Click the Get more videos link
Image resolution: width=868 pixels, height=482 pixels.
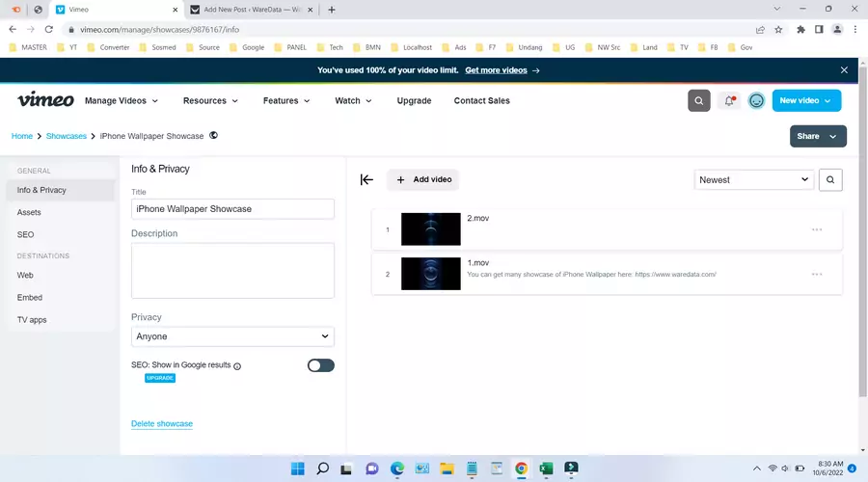click(x=496, y=70)
